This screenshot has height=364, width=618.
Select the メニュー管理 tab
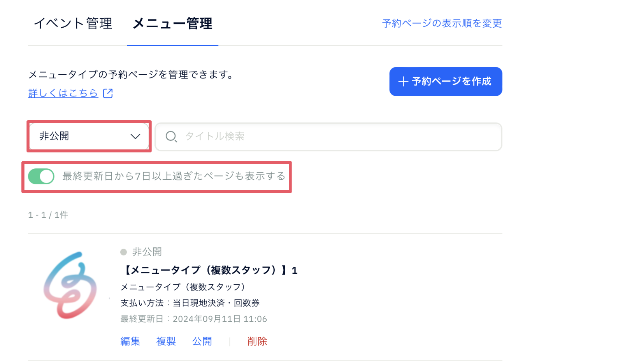click(x=172, y=23)
